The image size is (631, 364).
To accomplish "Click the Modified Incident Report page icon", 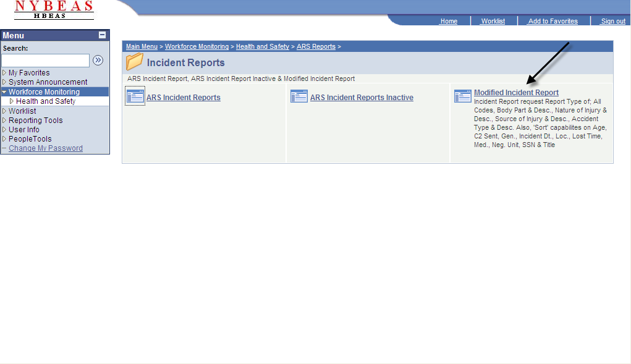I will (x=463, y=96).
